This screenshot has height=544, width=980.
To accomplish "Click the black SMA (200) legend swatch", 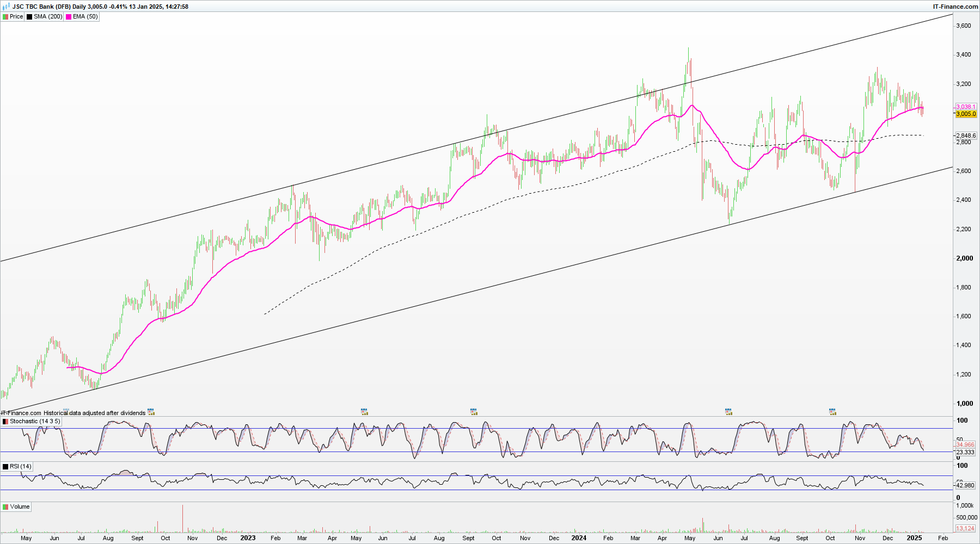I will pyautogui.click(x=29, y=17).
